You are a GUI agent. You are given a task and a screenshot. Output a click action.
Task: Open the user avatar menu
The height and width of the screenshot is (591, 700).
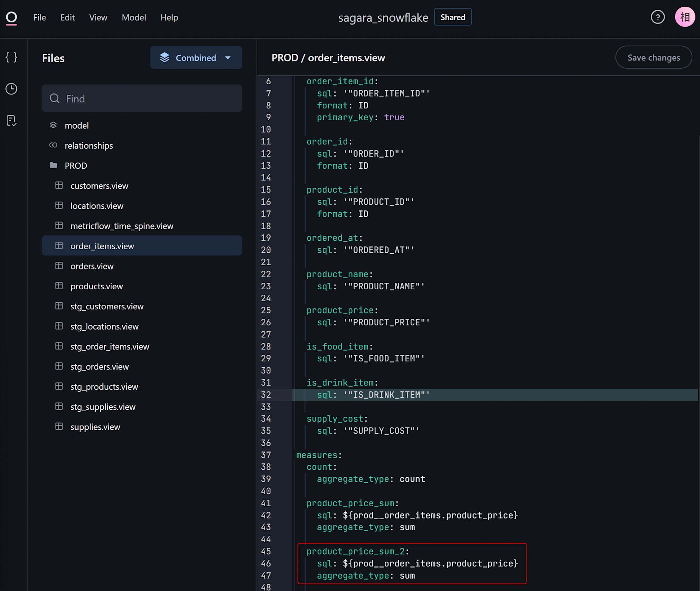685,17
